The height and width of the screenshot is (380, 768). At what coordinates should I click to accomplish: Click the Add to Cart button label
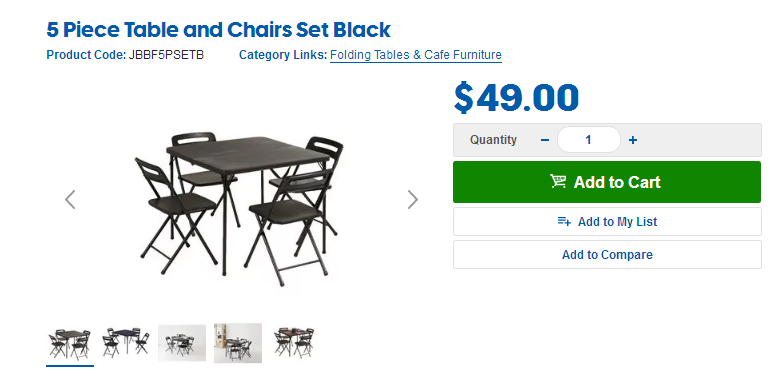pos(617,182)
